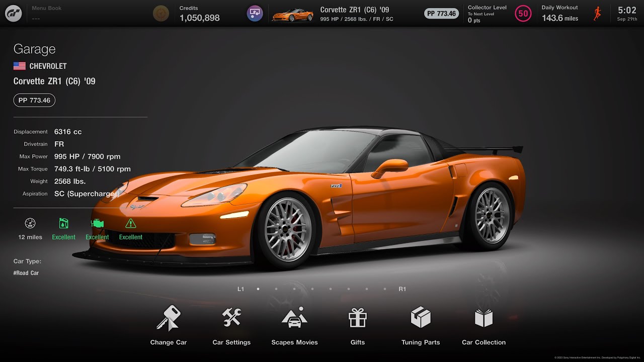Screen dimensions: 644x362
Task: Click the Gran Turismo logo icon
Action: [14, 14]
